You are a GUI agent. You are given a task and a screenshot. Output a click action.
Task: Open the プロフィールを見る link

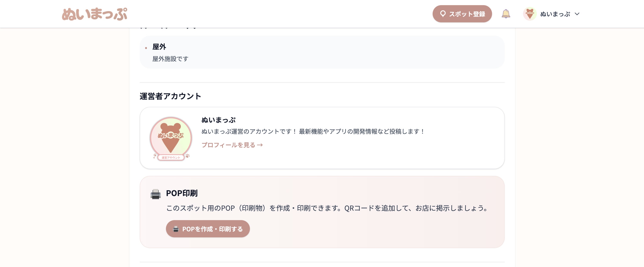pos(229,145)
